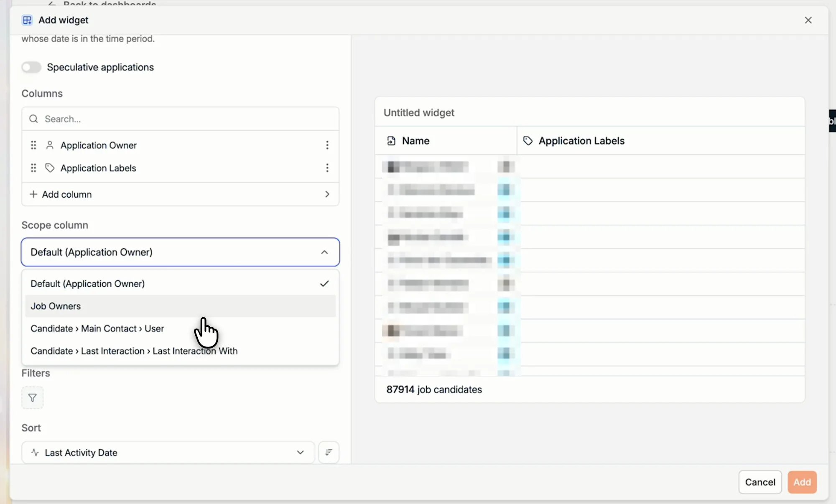The image size is (836, 504).
Task: Click the tag icon beside Application Labels column
Action: point(50,168)
